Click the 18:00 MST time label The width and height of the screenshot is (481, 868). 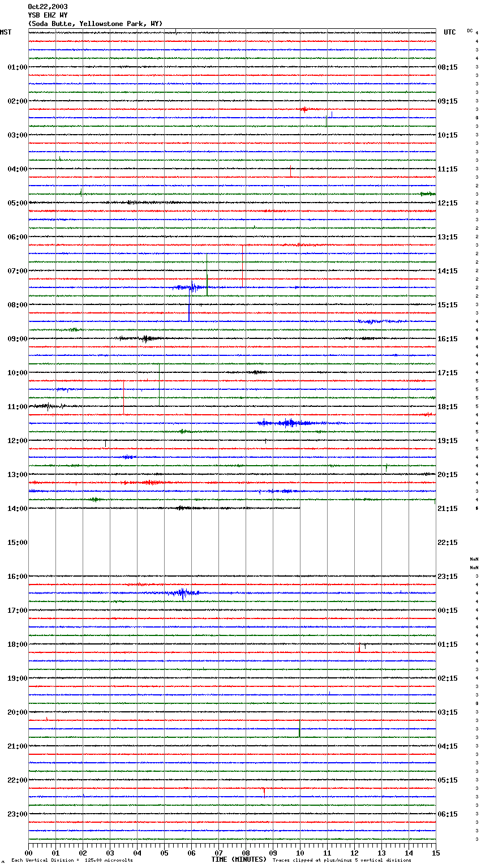(x=18, y=644)
